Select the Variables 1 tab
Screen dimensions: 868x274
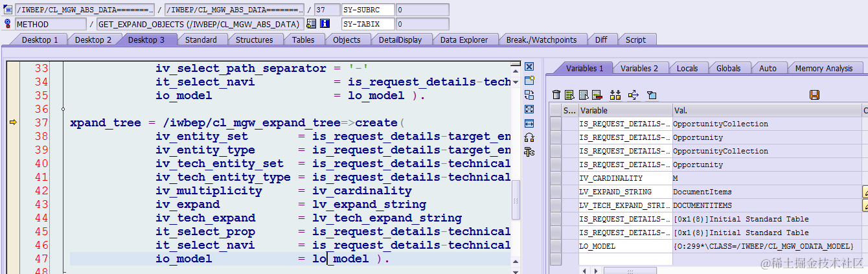(584, 68)
